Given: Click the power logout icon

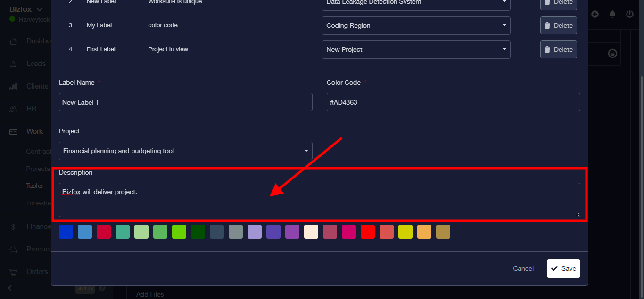Looking at the screenshot, I should 630,14.
